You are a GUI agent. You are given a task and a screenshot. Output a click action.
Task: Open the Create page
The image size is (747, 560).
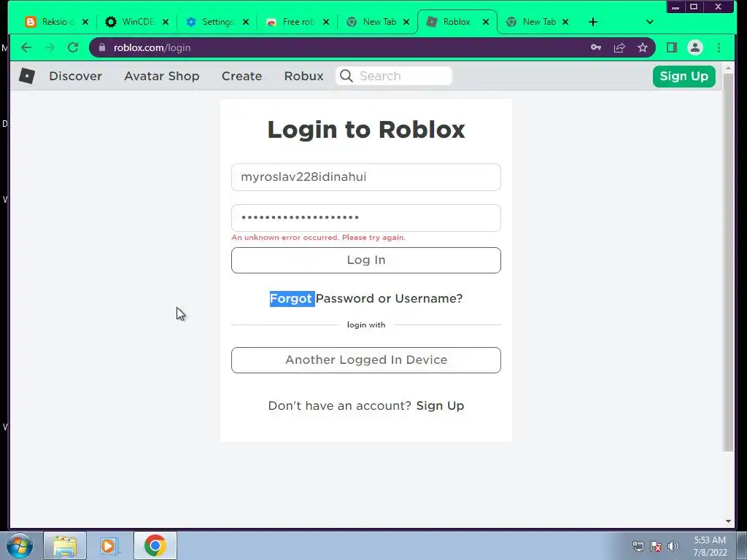click(241, 76)
